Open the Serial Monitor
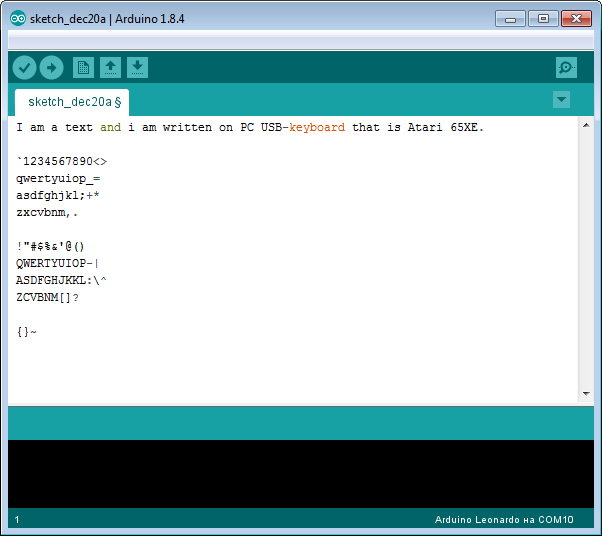Viewport: 602px width, 536px height. point(566,67)
